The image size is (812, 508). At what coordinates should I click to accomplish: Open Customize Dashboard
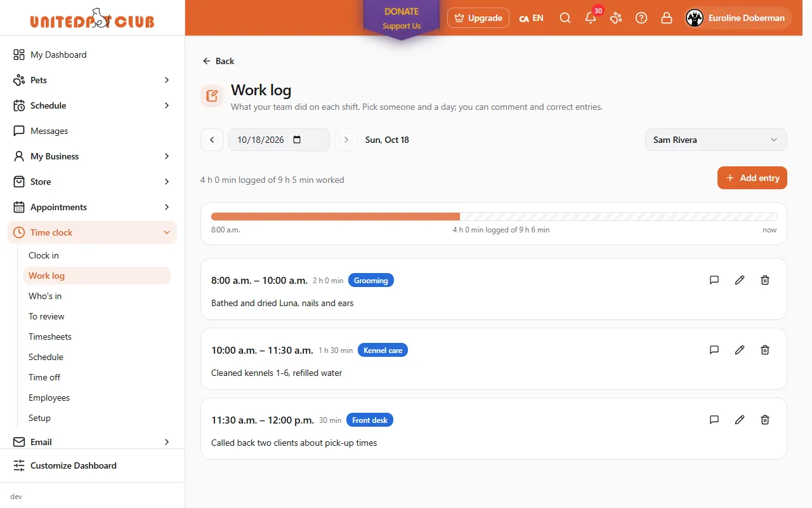coord(92,465)
